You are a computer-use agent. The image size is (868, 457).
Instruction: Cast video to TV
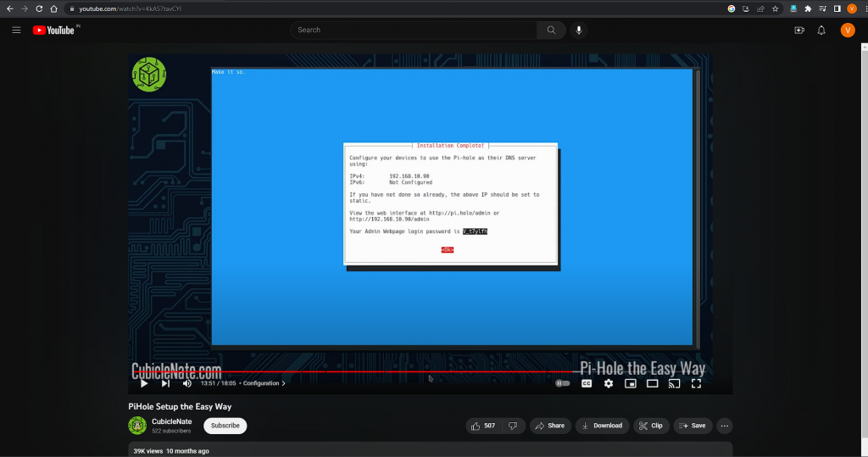tap(674, 383)
